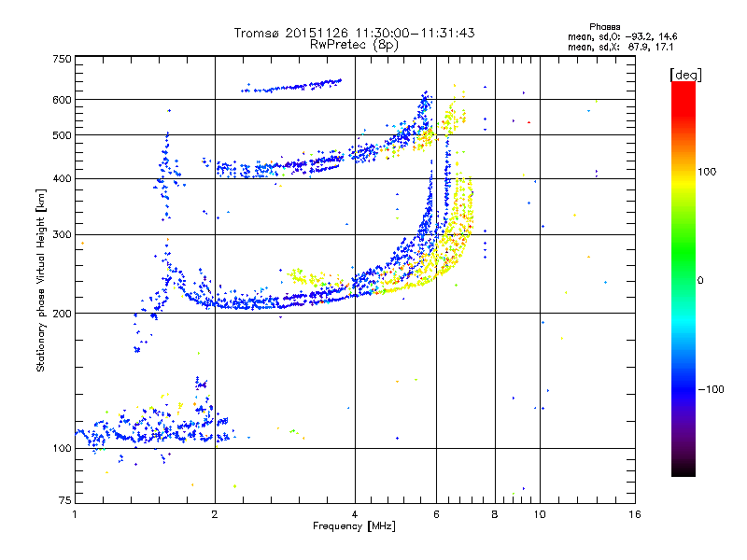Image resolution: width=747 pixels, height=560 pixels.
Task: Click the y-axis label '600'
Action: (x=63, y=100)
